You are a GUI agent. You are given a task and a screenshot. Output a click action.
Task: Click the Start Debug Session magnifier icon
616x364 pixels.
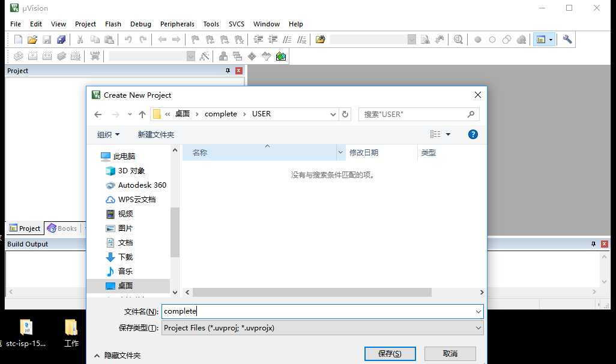click(458, 39)
